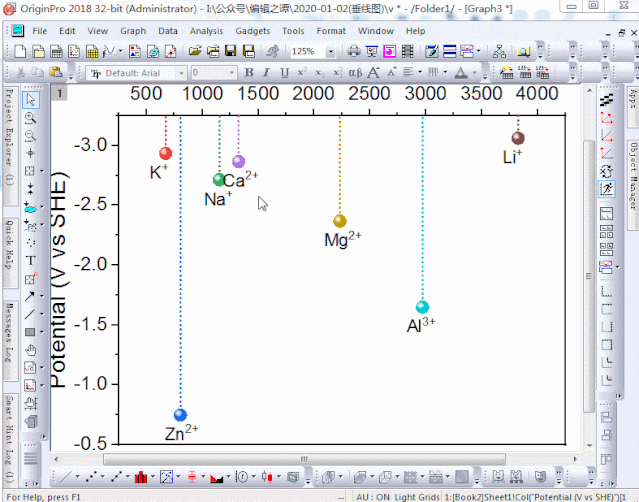Screen dimensions: 639x502
Task: Click the Italic formatting button
Action: pyautogui.click(x=267, y=73)
